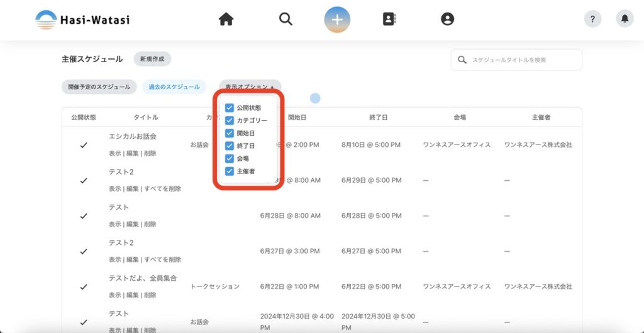The image size is (644, 333).
Task: Click the round plus create button
Action: 337,19
